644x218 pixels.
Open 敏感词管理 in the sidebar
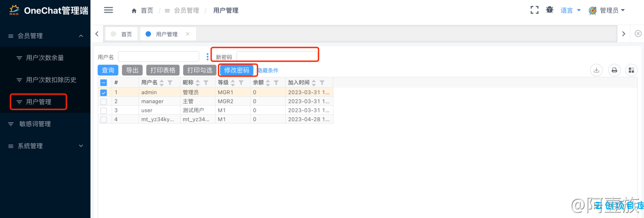point(45,124)
